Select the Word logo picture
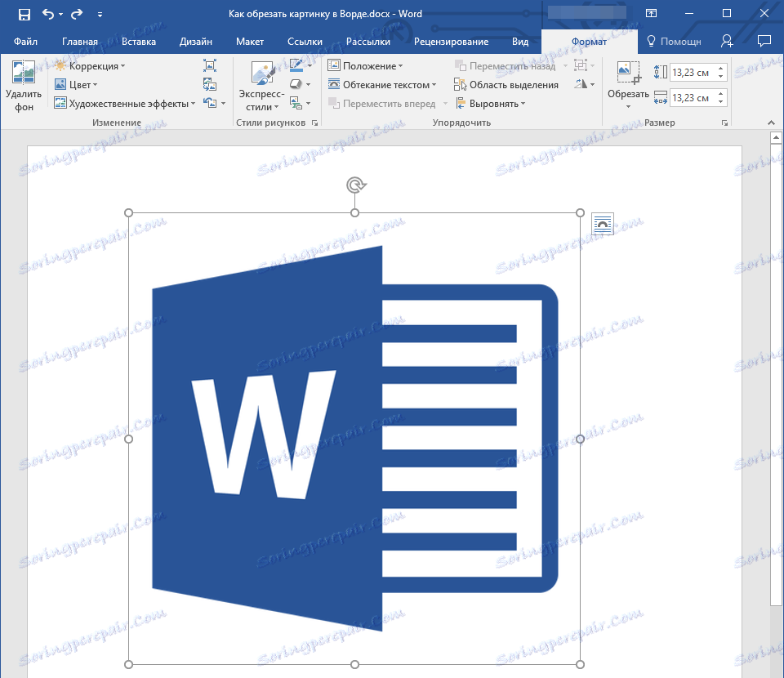 pos(354,439)
